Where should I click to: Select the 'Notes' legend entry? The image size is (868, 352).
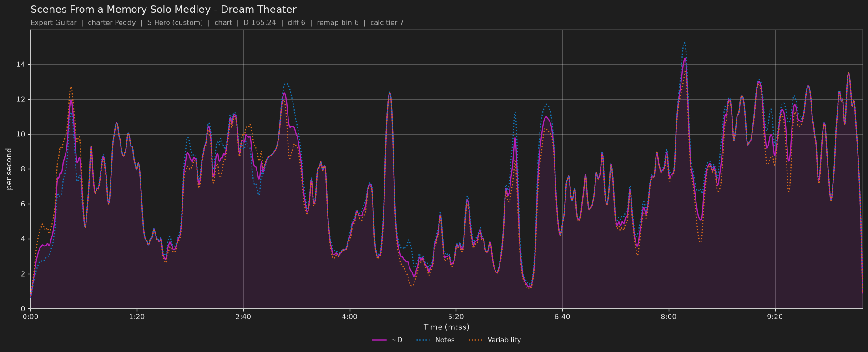[x=435, y=340]
